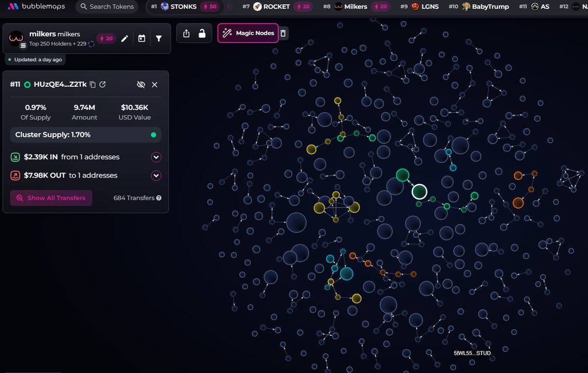The image size is (588, 373).
Task: Click the trash delete icon
Action: click(x=284, y=33)
